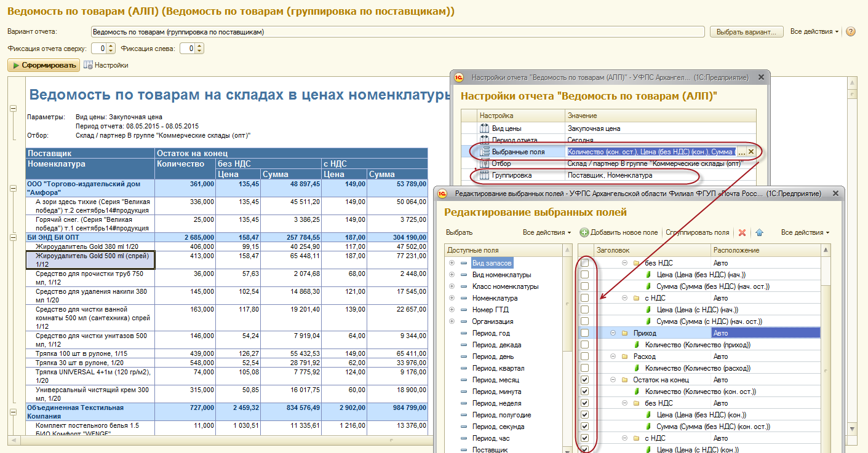Click green field icon of Количество (приход)
The height and width of the screenshot is (453, 868).
(637, 345)
